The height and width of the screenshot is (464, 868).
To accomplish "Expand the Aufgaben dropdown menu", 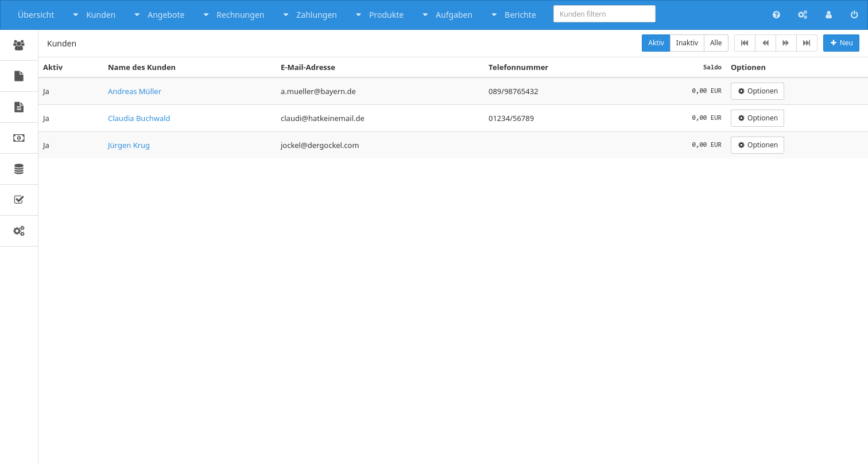I will [447, 15].
